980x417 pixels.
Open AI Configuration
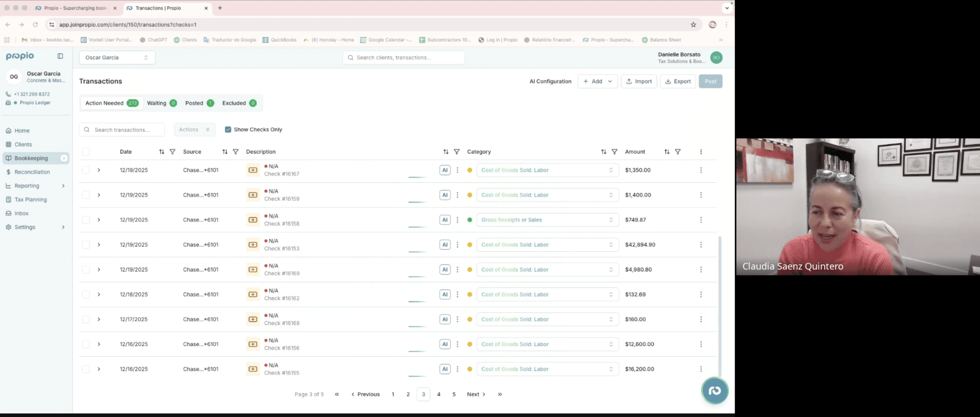tap(550, 81)
